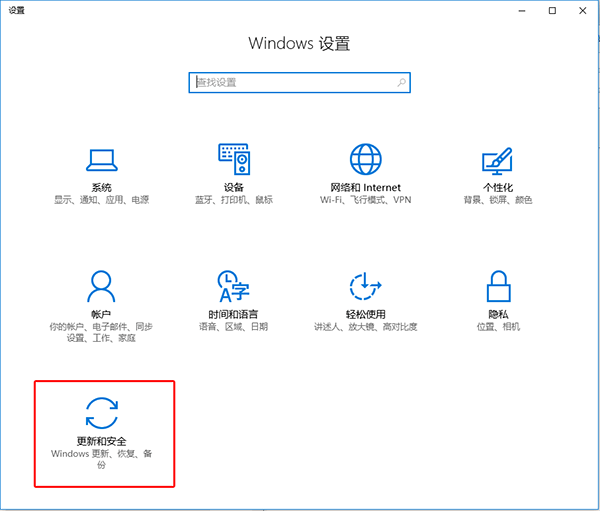Screen dimensions: 600x511
Task: Select the 时间和语言 category label
Action: [233, 315]
